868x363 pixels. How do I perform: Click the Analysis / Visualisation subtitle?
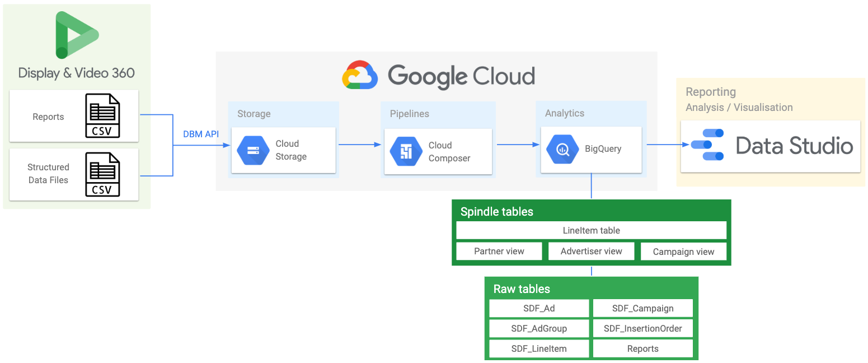click(739, 107)
